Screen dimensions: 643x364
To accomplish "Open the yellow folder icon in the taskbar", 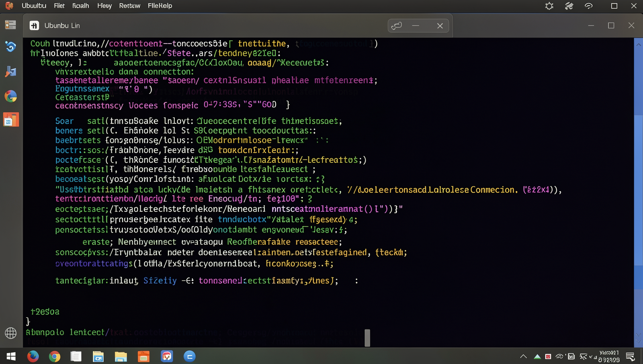I will point(121,356).
